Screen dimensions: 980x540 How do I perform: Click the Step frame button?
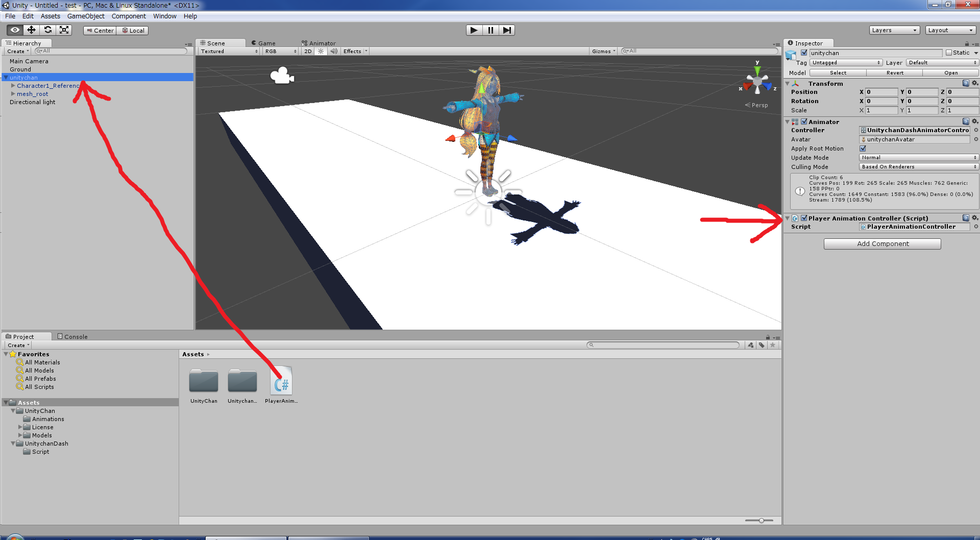click(x=506, y=30)
